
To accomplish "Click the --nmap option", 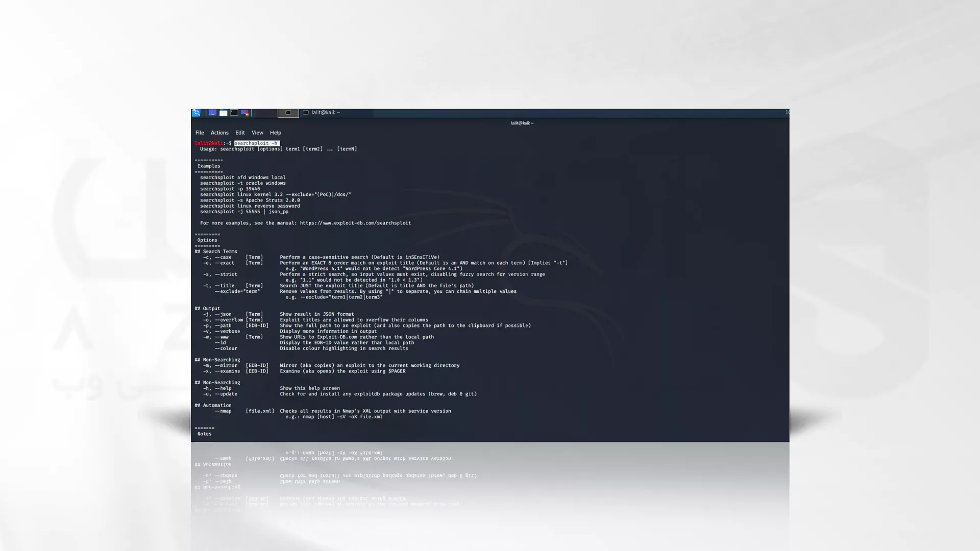I will click(x=223, y=411).
